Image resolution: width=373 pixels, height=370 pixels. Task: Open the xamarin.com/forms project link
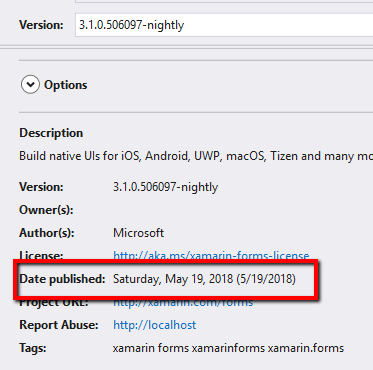pyautogui.click(x=183, y=302)
